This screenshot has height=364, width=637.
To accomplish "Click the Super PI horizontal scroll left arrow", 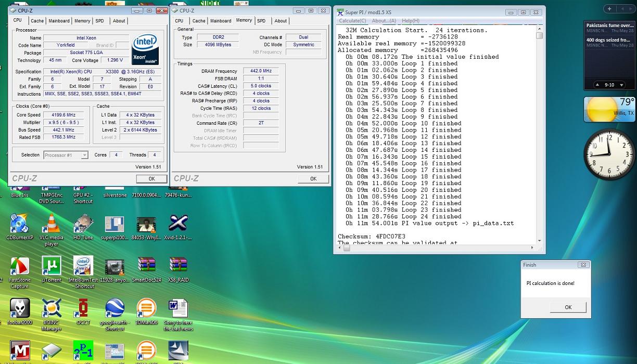I will tap(340, 249).
